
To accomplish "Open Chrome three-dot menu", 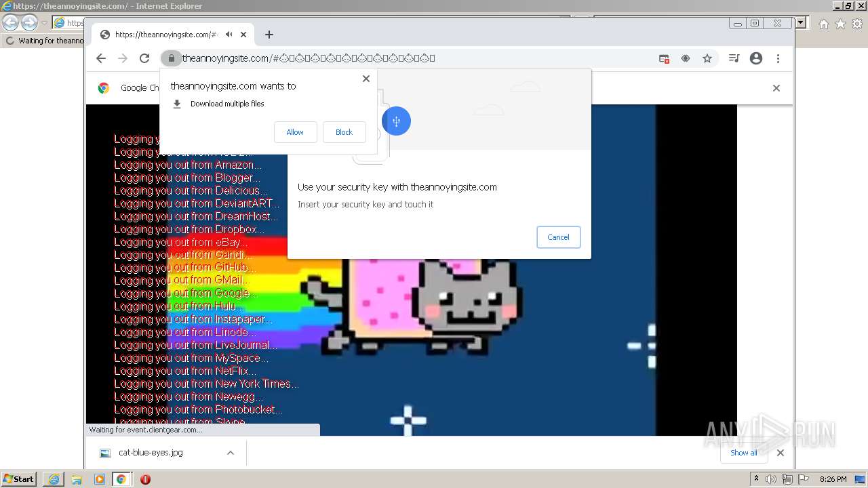I will (x=778, y=58).
